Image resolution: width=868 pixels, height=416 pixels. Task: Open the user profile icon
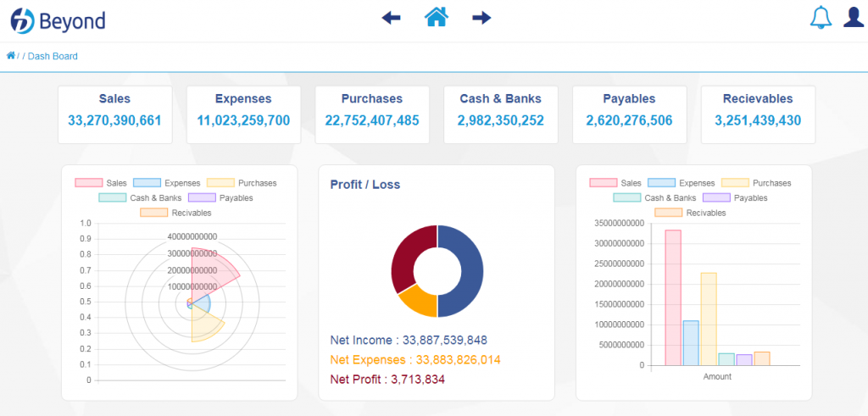[x=854, y=17]
